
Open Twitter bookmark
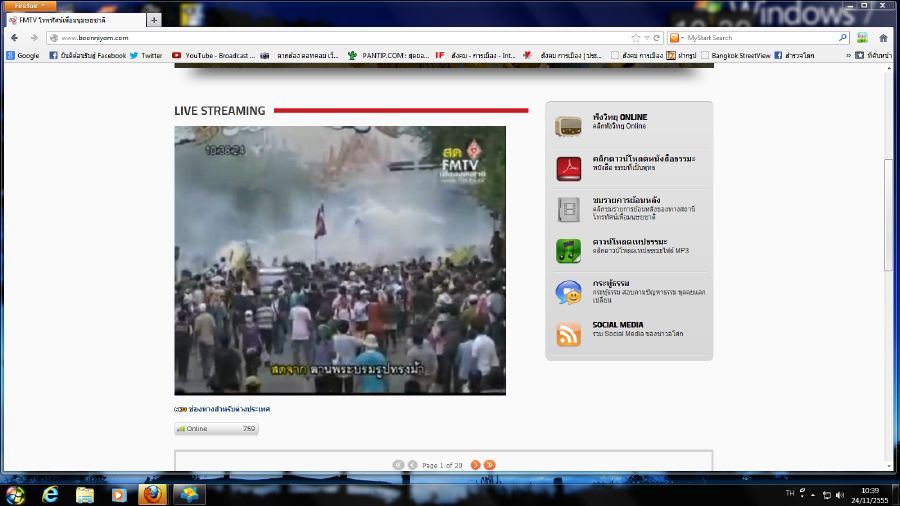click(x=146, y=56)
